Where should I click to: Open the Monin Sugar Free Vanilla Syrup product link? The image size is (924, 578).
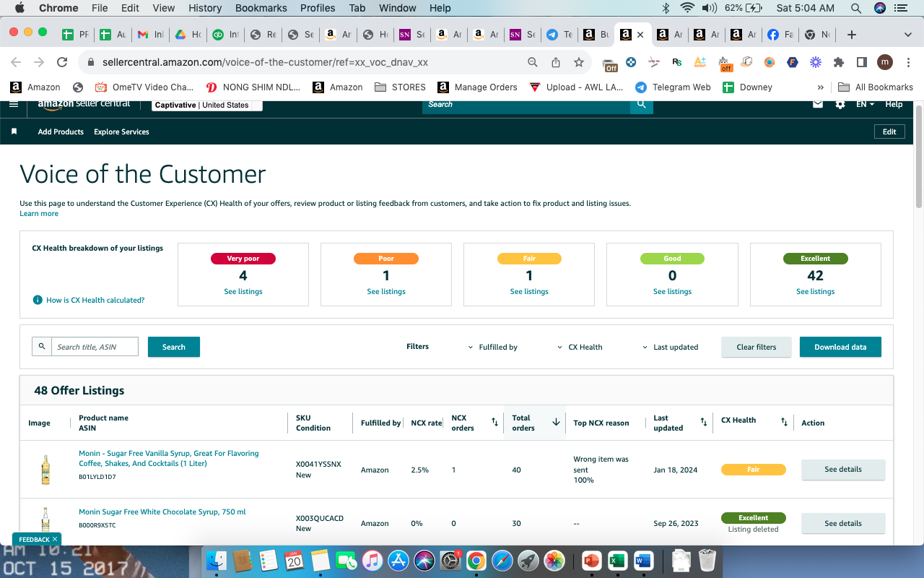pos(169,458)
